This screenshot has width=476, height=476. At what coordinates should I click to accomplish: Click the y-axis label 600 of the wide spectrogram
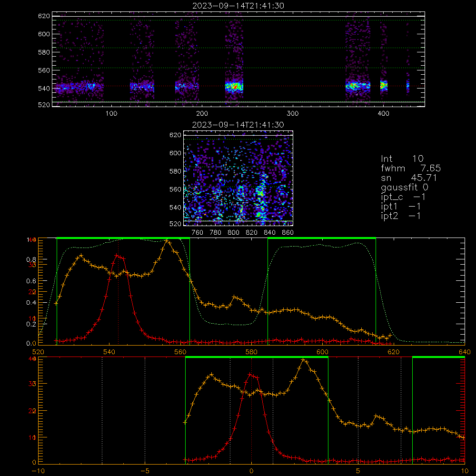pos(44,34)
